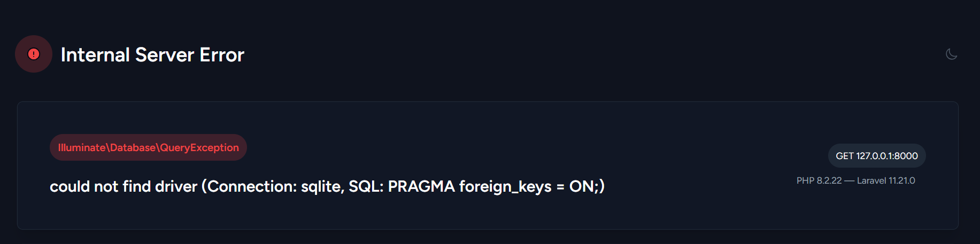Select the Internal Server Error heading
The width and height of the screenshot is (980, 244).
click(x=152, y=54)
